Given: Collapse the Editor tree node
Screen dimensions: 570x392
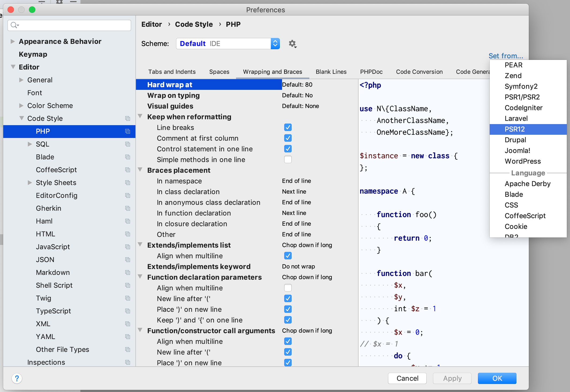Looking at the screenshot, I should click(x=13, y=67).
